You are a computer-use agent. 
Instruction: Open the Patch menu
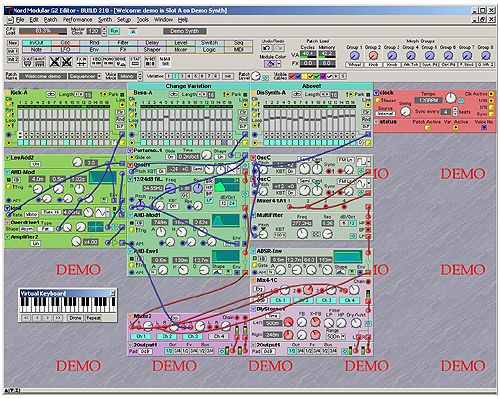pos(50,20)
